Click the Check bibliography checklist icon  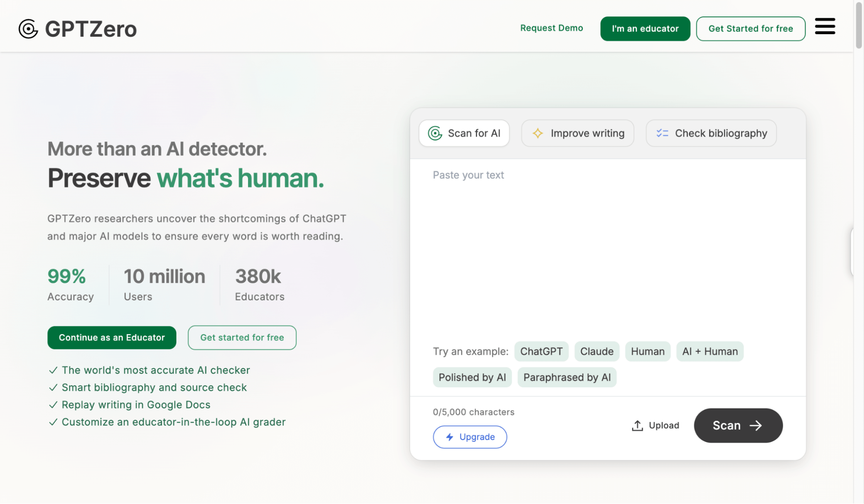[x=662, y=133]
